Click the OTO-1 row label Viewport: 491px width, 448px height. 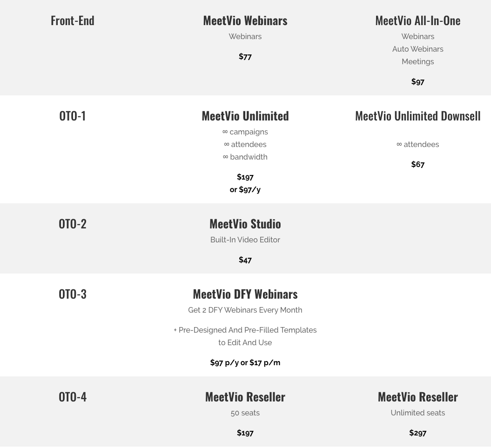pyautogui.click(x=72, y=116)
